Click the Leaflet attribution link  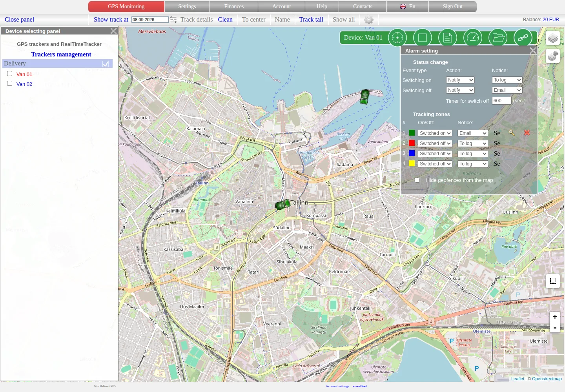(518, 379)
